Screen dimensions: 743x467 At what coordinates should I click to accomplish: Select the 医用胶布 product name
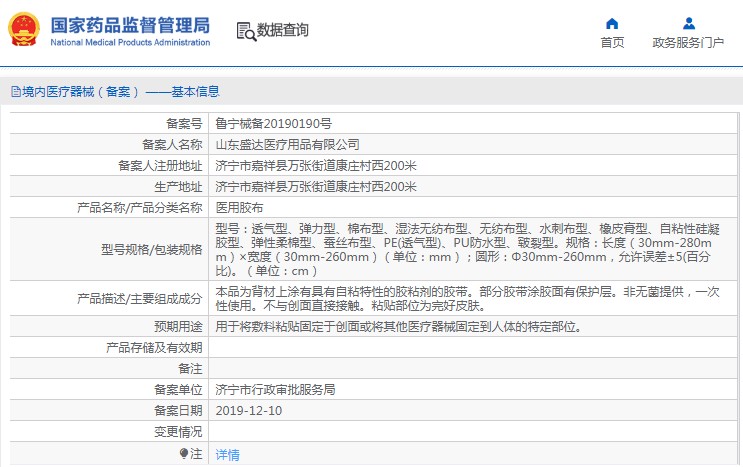point(239,207)
